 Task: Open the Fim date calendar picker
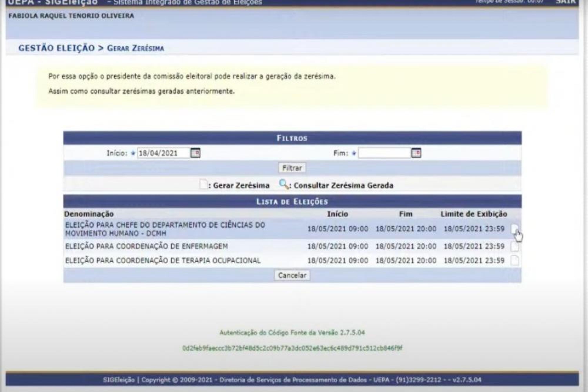coord(416,153)
